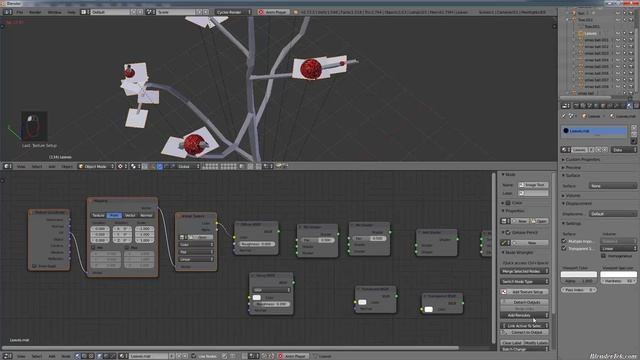This screenshot has height=360, width=640.
Task: Open the File menu
Action: point(20,12)
